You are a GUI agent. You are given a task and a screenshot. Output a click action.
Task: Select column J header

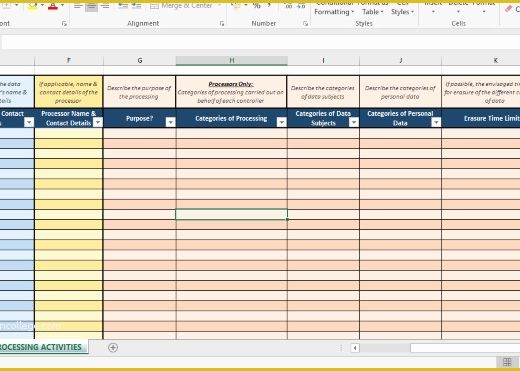pyautogui.click(x=401, y=60)
